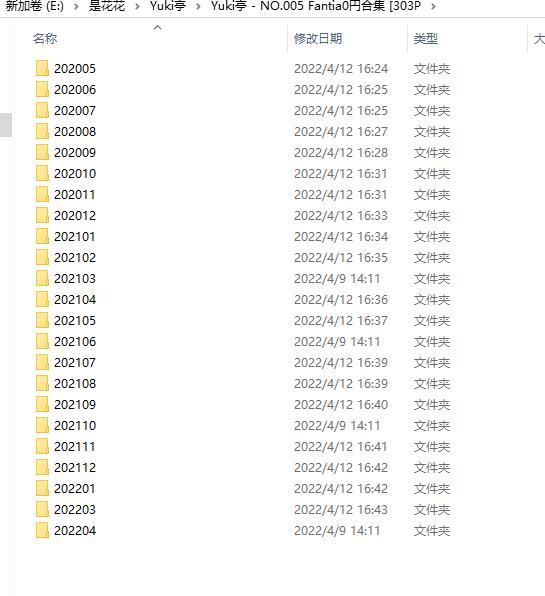Image resolution: width=545 pixels, height=596 pixels.
Task: Click the 202201 folder icon
Action: point(42,488)
